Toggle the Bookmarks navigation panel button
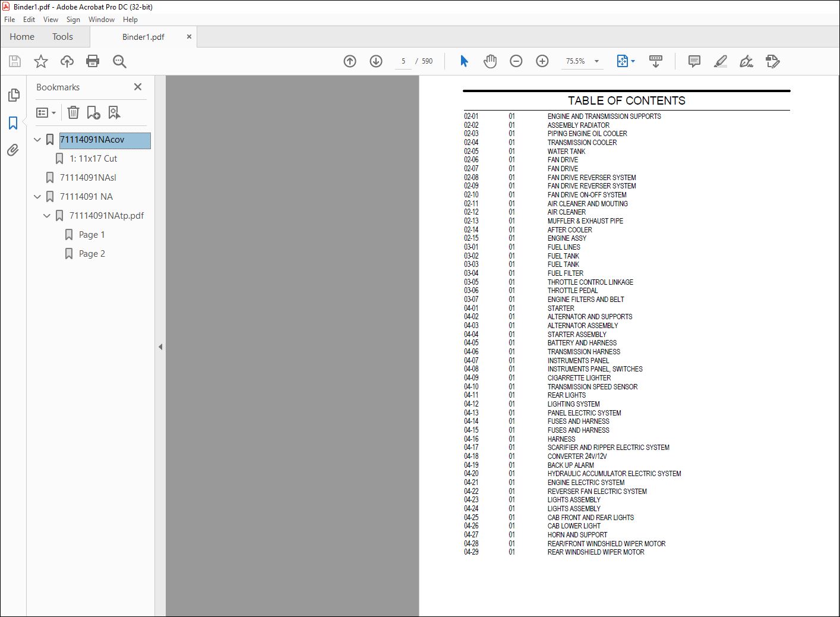Viewport: 840px width, 617px height. point(13,123)
